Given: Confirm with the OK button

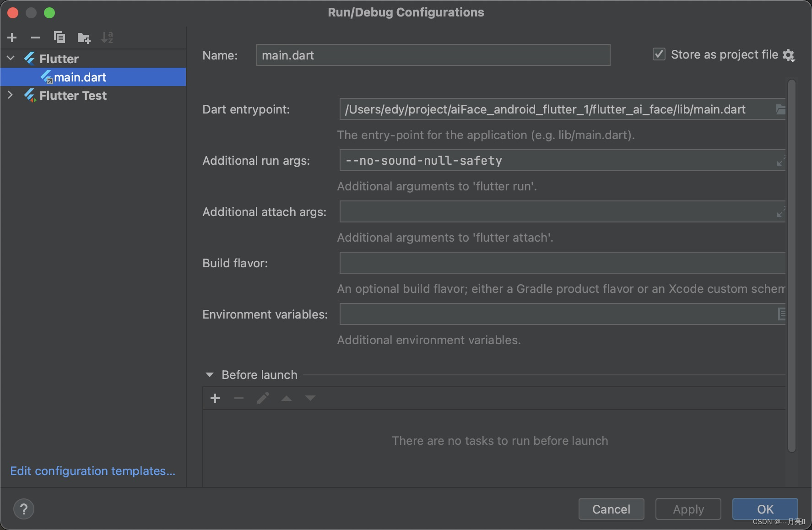Looking at the screenshot, I should [x=765, y=509].
